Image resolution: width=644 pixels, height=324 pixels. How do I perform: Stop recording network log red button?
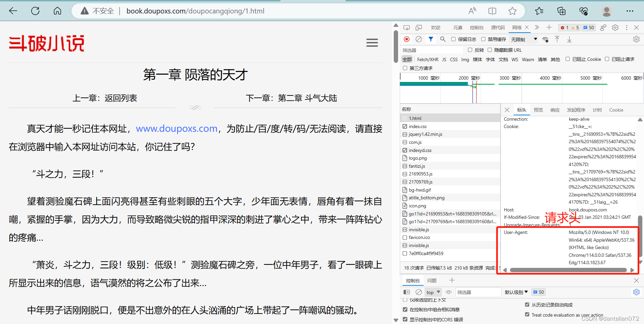pyautogui.click(x=406, y=39)
